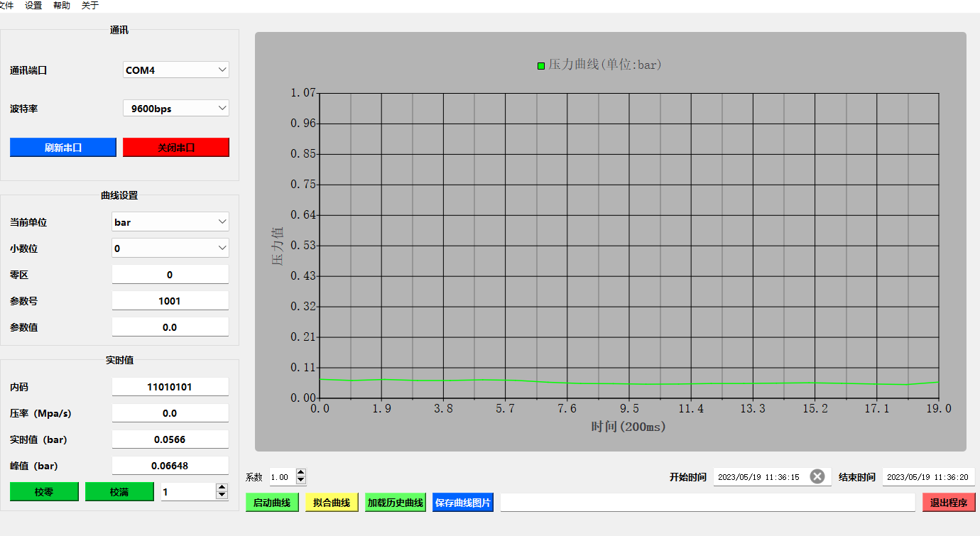Screen dimensions: 980x536
Task: Decrease the 系数 value with down arrow
Action: 301,481
